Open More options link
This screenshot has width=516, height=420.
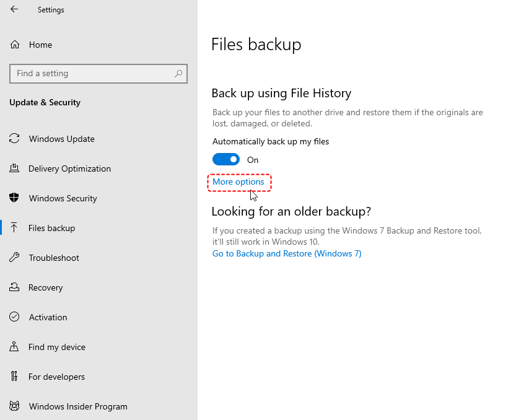pyautogui.click(x=238, y=182)
